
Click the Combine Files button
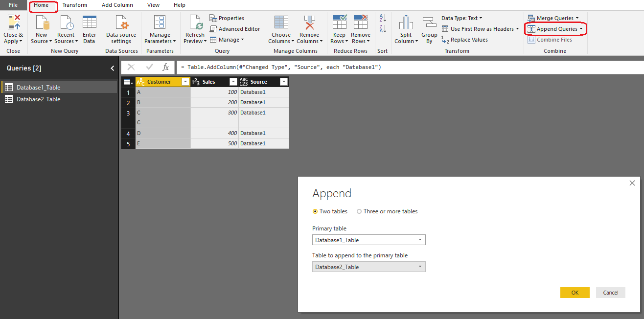(x=550, y=40)
